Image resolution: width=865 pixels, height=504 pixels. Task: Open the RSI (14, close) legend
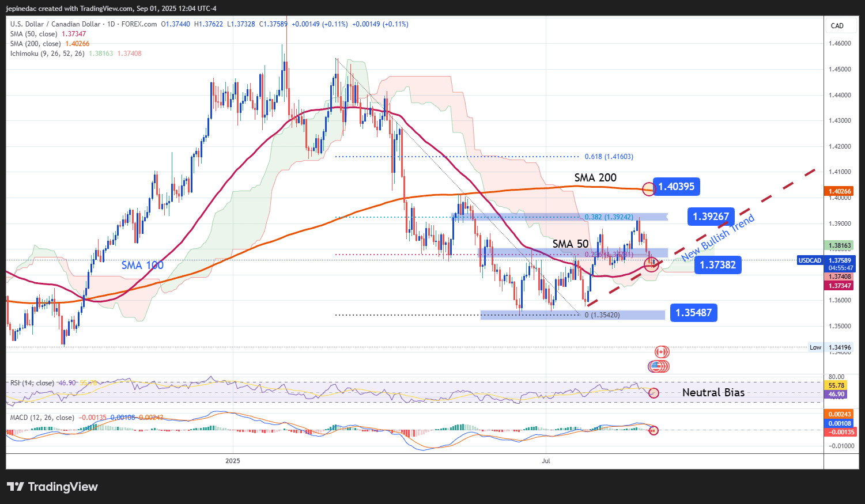click(x=32, y=383)
